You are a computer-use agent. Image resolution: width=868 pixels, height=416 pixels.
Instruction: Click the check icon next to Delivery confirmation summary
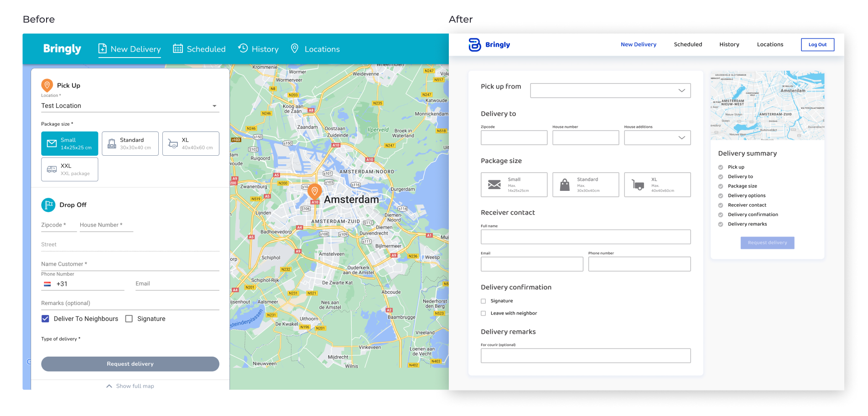[x=721, y=215]
